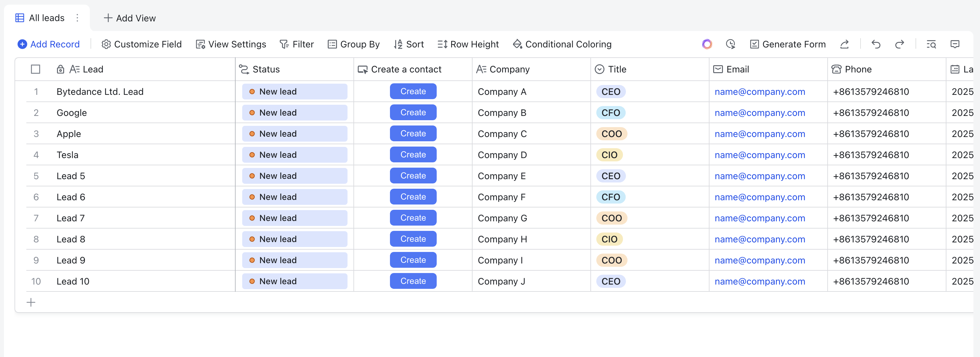This screenshot has height=357, width=980.
Task: Open the All leads view options menu
Action: (77, 18)
